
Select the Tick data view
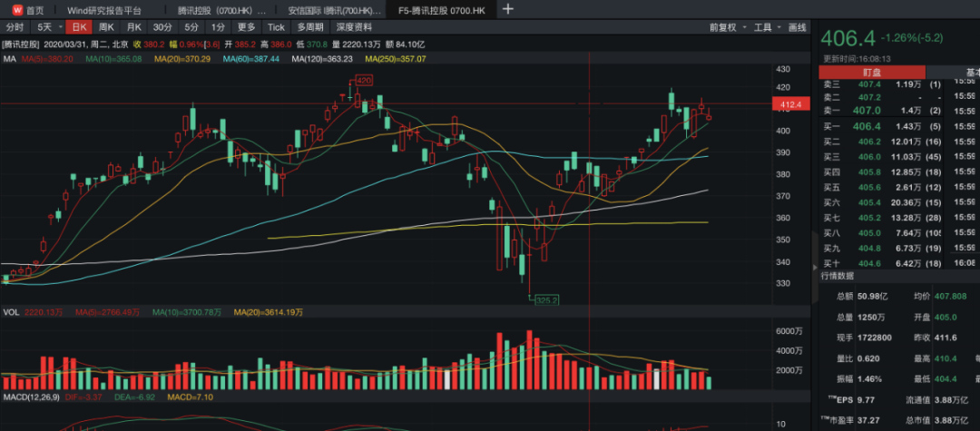pos(275,27)
